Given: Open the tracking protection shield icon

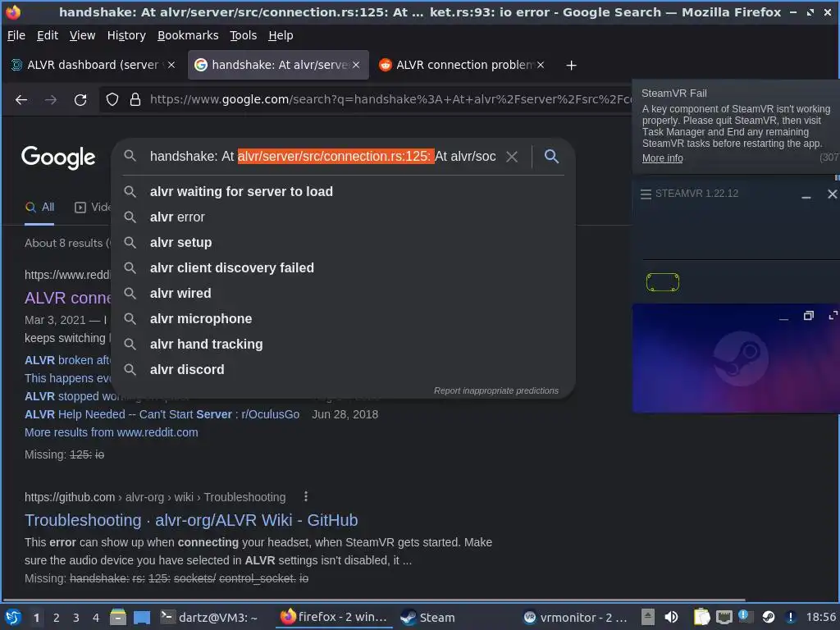Looking at the screenshot, I should pos(112,99).
